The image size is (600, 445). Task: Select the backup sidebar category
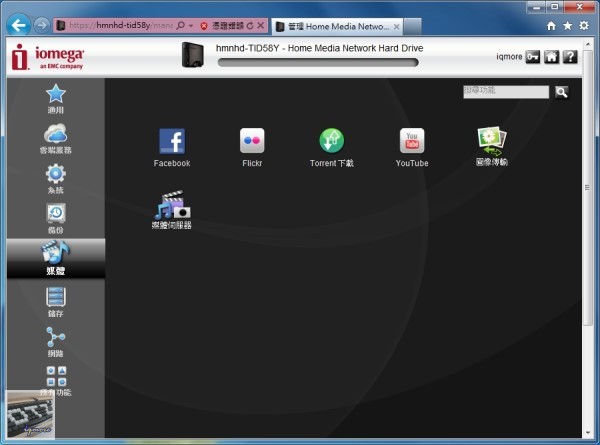(56, 218)
